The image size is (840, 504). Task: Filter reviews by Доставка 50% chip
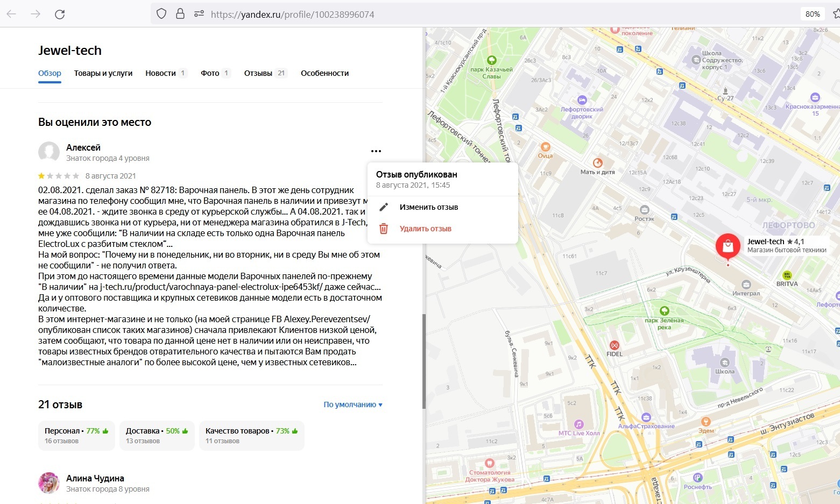pyautogui.click(x=157, y=436)
